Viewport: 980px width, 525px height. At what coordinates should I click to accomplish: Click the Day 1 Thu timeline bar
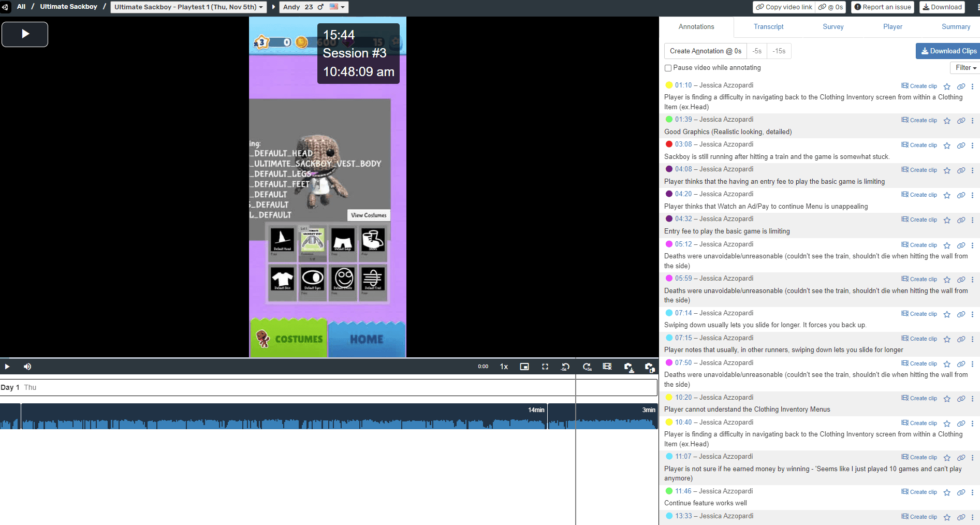coord(329,388)
